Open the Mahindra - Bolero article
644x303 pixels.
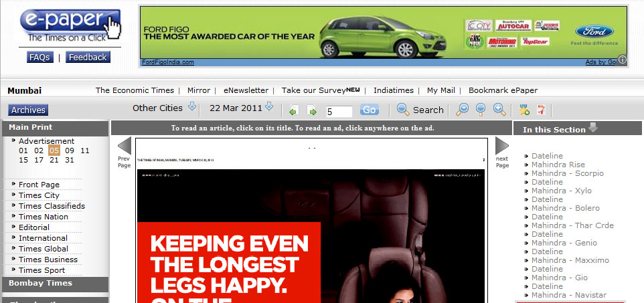tap(565, 208)
